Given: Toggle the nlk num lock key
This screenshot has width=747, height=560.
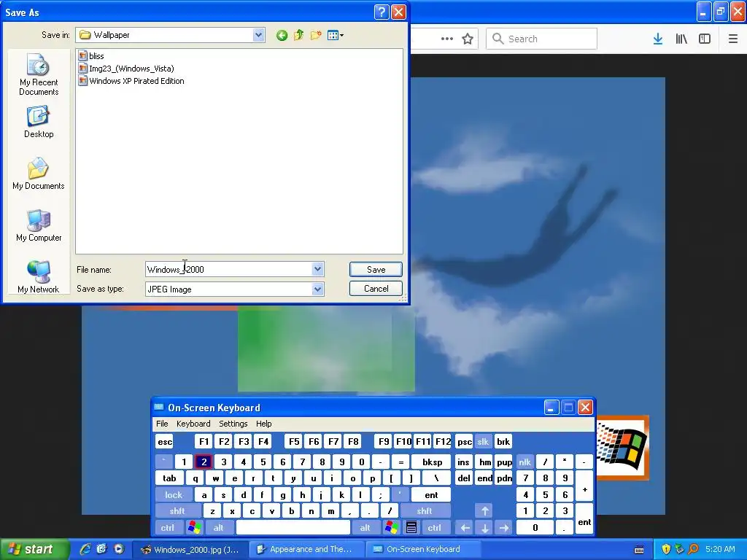Looking at the screenshot, I should point(525,462).
